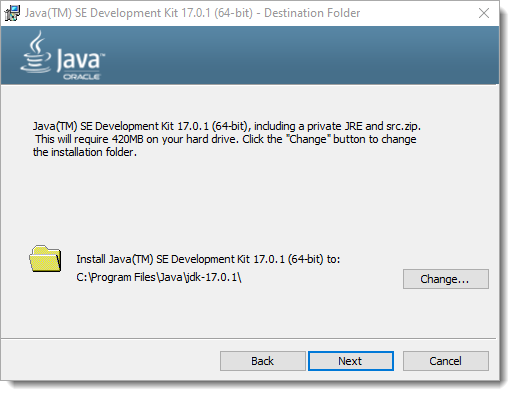Proceed with the Next button

[x=351, y=361]
